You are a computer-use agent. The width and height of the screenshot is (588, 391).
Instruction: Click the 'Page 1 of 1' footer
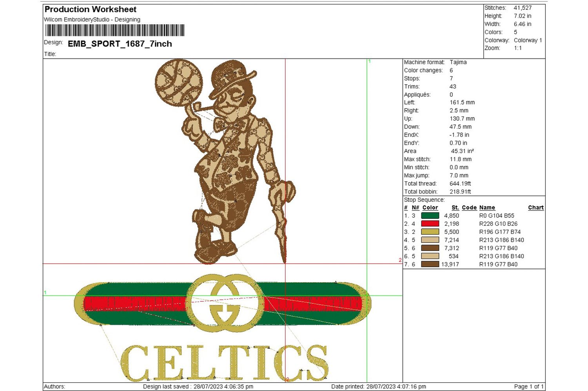(x=529, y=387)
